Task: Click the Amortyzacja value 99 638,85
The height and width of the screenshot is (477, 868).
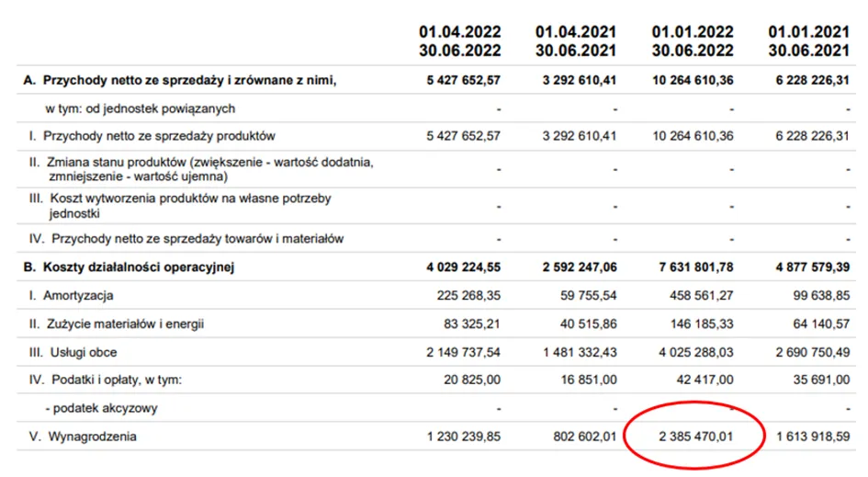Action: [821, 295]
